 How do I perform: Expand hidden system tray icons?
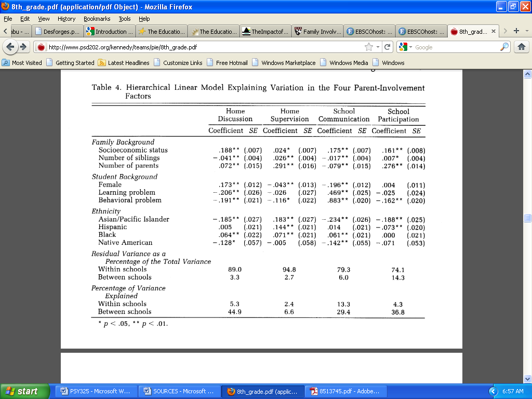tap(494, 391)
